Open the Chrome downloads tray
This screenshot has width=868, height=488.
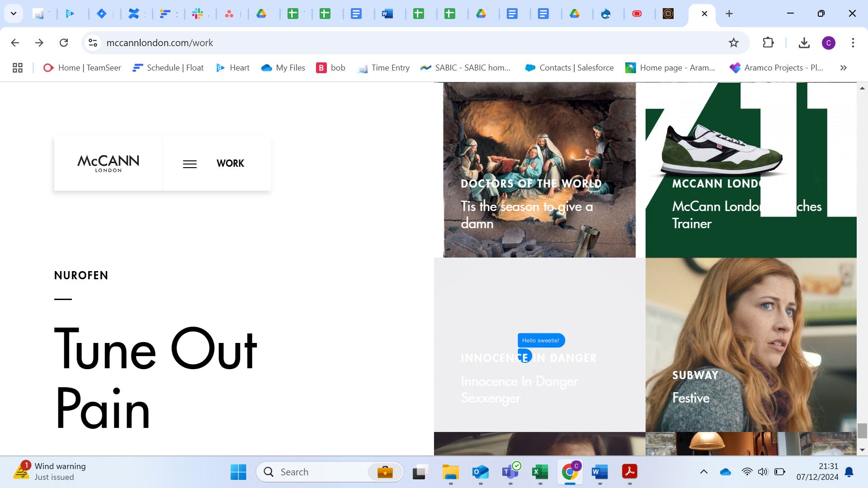click(804, 42)
